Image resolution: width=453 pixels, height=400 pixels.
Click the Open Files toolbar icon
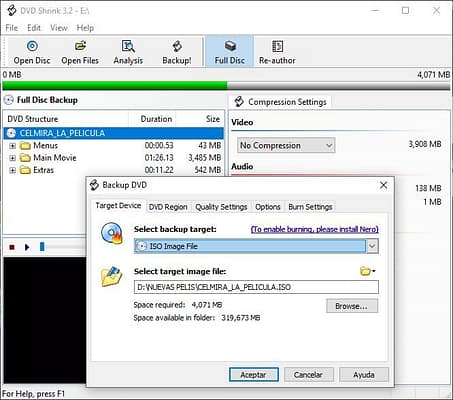(80, 46)
